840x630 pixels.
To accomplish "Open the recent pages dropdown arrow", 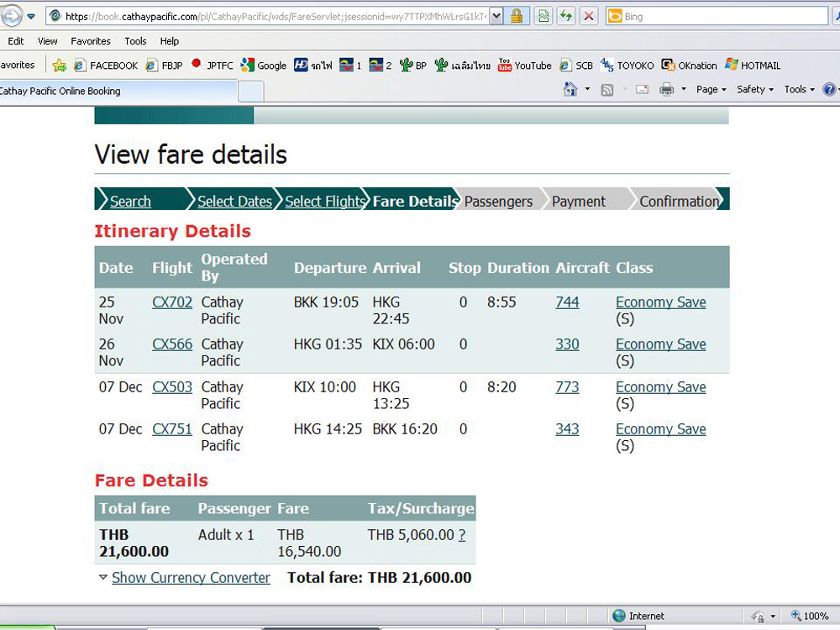I will [31, 16].
